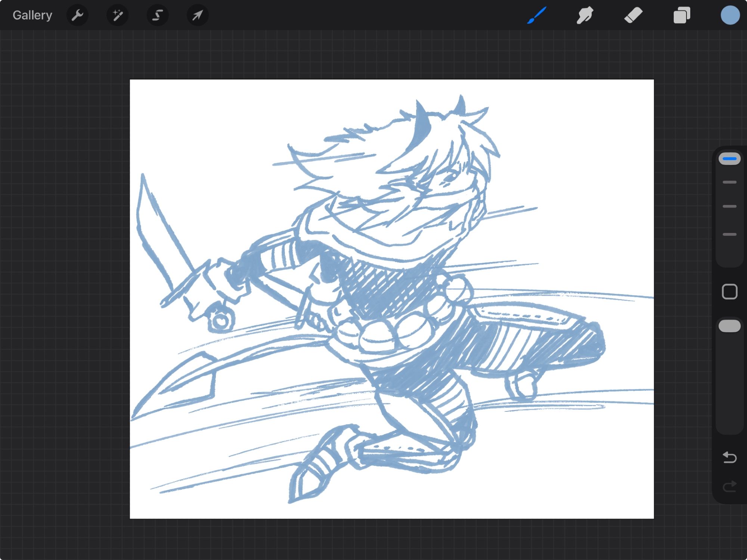Activate the Selection S-shaped tool
The width and height of the screenshot is (747, 560).
158,15
